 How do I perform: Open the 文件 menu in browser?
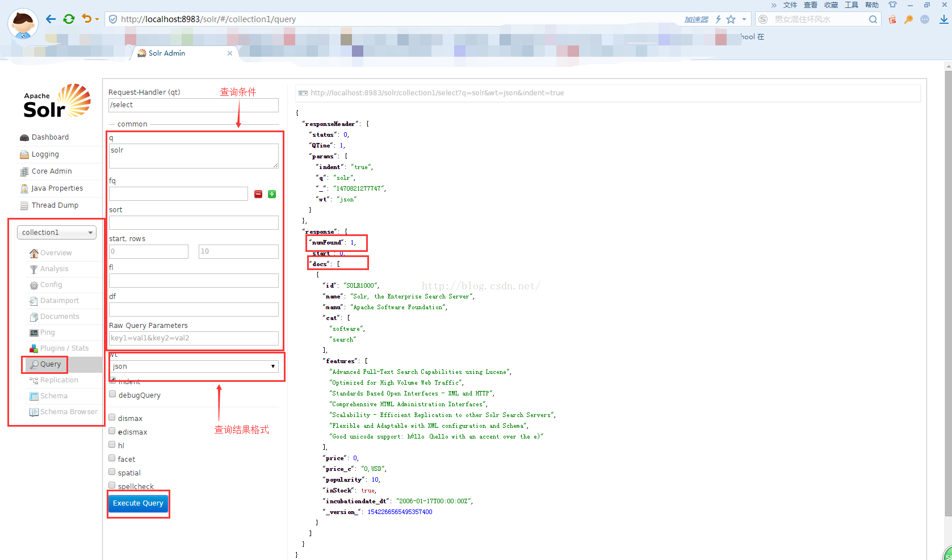[x=790, y=5]
